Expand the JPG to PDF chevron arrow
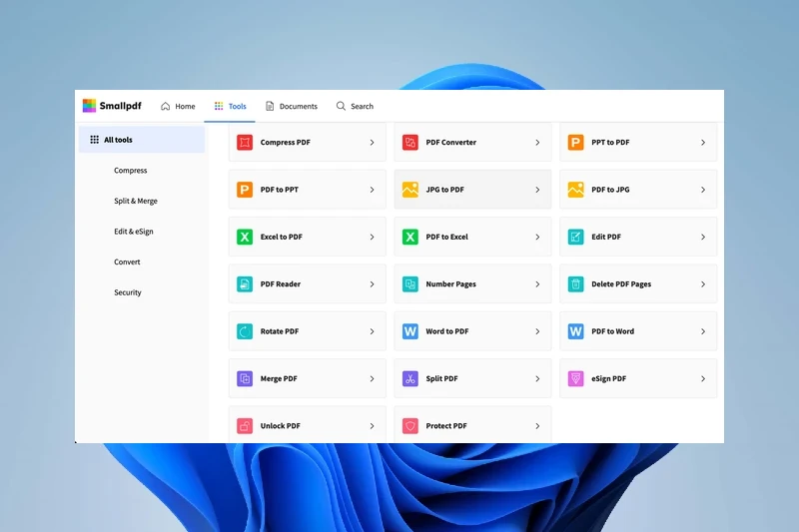This screenshot has height=532, width=799. (x=537, y=190)
